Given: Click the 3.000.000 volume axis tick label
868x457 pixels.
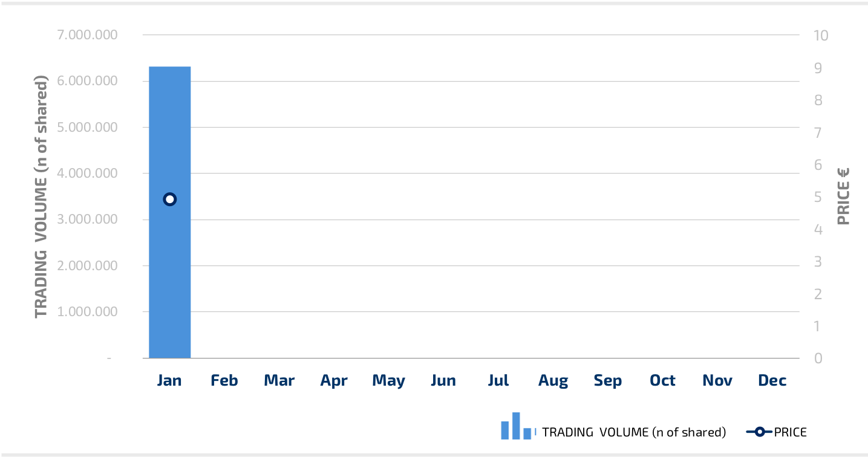Looking at the screenshot, I should point(87,219).
